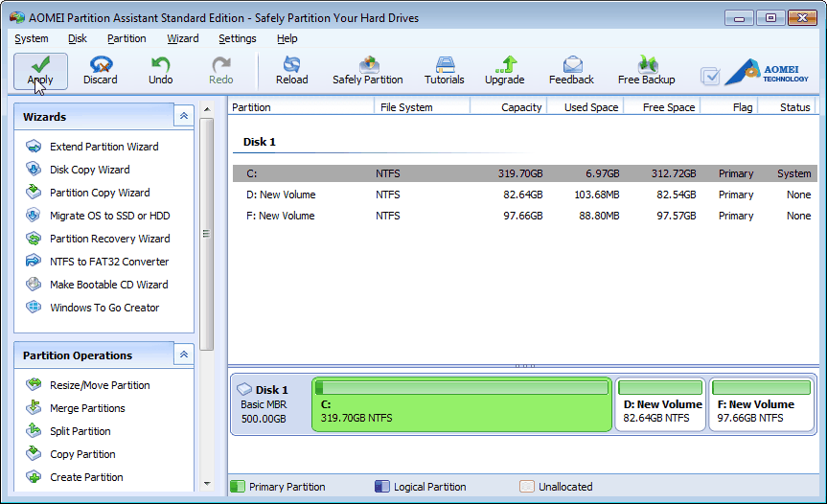Click D: New Volume usage bar
This screenshot has height=504, width=827.
[660, 387]
